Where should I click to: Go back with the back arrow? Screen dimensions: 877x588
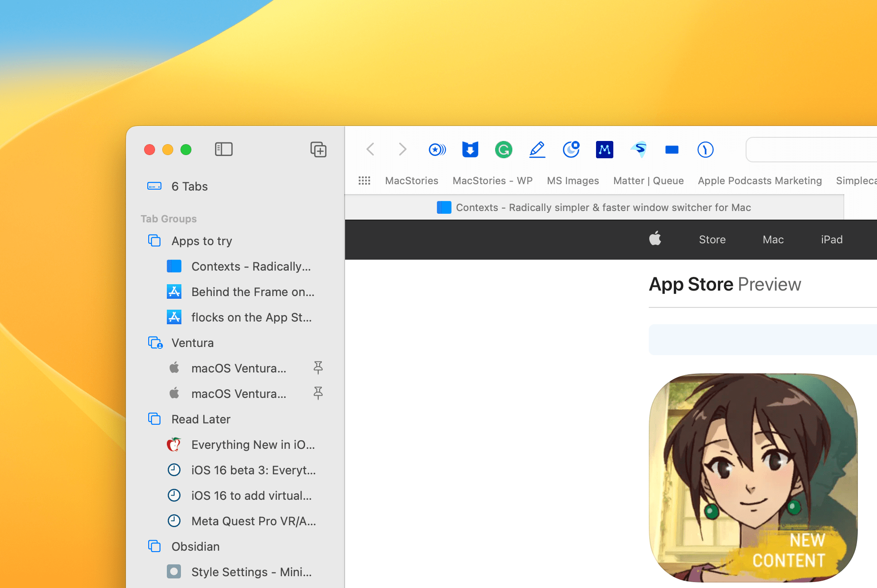pyautogui.click(x=371, y=149)
